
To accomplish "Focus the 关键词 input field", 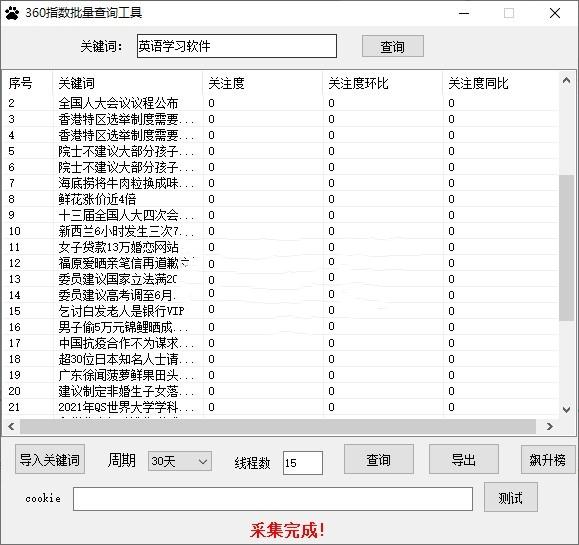I will [x=237, y=46].
